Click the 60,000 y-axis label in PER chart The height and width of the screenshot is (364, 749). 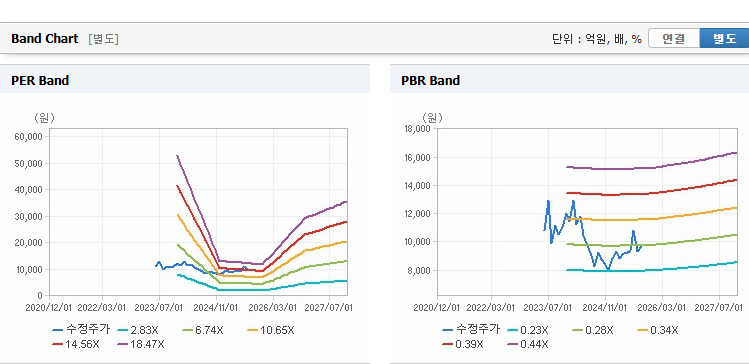tap(30, 137)
